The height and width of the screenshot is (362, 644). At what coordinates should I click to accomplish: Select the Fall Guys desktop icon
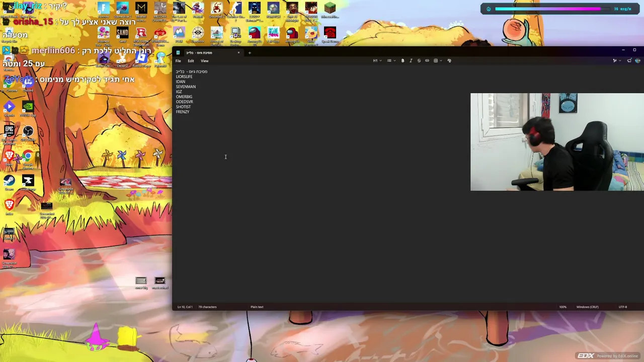[273, 35]
